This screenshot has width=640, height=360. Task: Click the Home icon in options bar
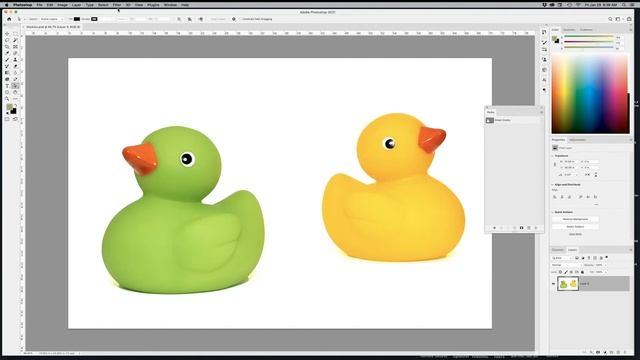click(9, 19)
